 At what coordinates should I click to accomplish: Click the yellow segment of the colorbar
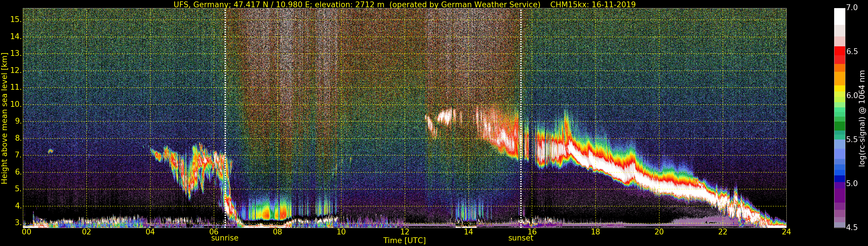tap(839, 88)
